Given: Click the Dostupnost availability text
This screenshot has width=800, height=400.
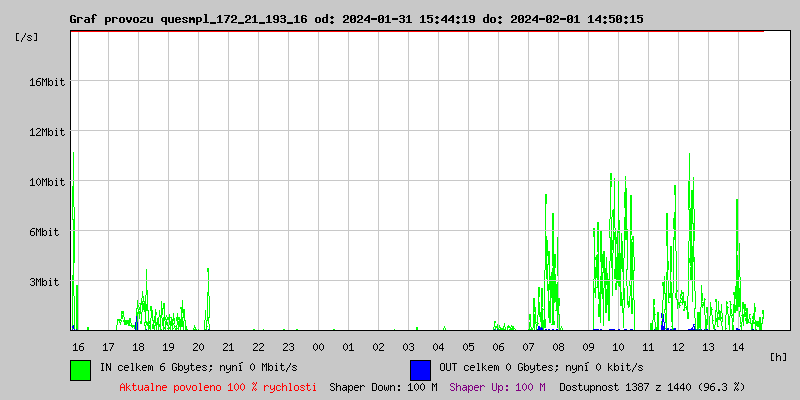Looking at the screenshot, I should click(652, 387).
